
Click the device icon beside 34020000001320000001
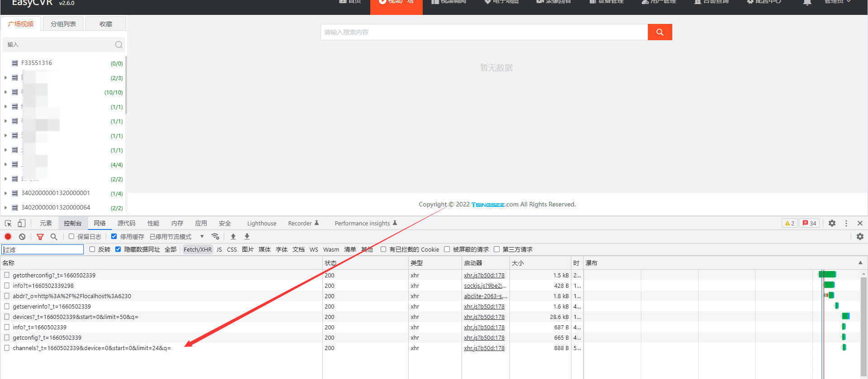pyautogui.click(x=15, y=193)
